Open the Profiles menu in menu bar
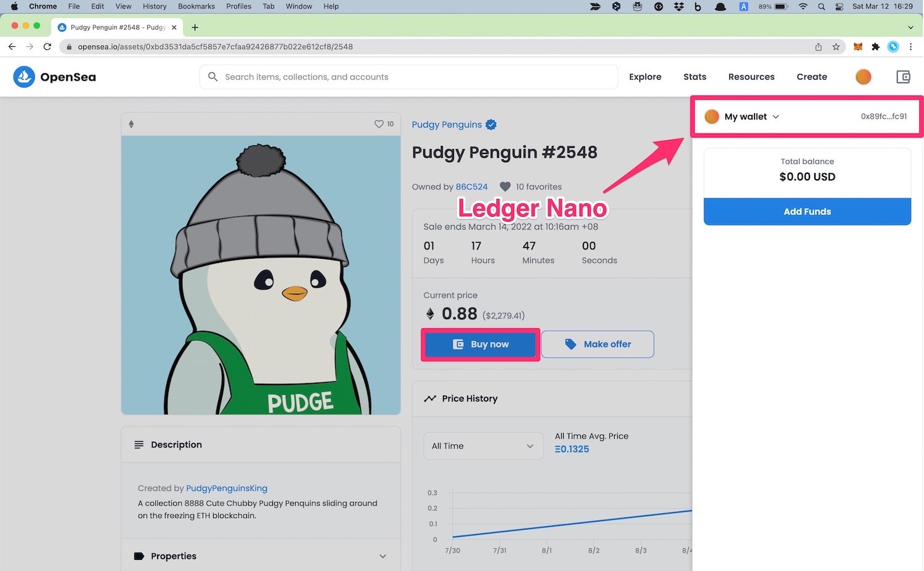Image resolution: width=924 pixels, height=571 pixels. pos(238,6)
